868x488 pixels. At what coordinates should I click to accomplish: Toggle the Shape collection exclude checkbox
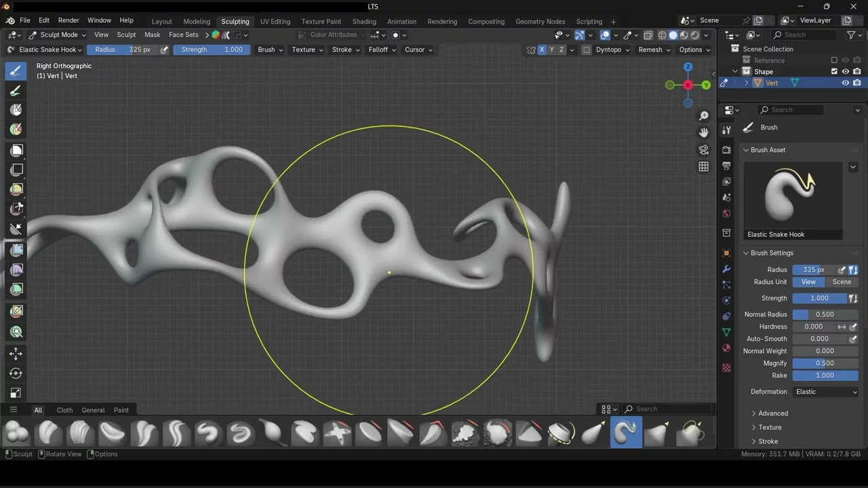coord(834,71)
